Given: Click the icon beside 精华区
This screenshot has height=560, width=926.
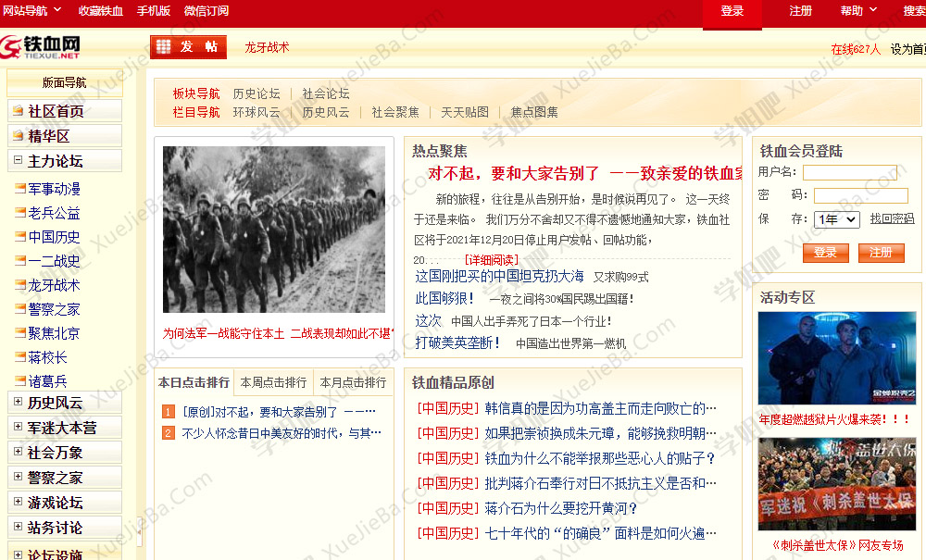Looking at the screenshot, I should 19,136.
